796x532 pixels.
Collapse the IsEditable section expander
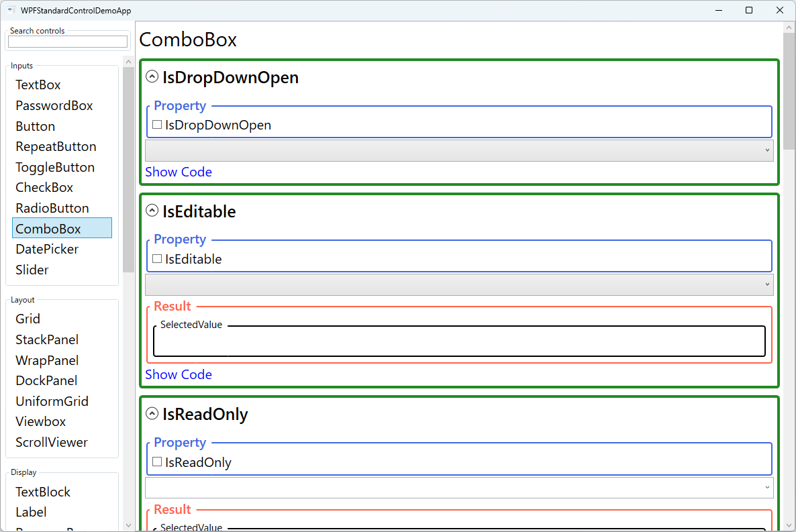click(152, 210)
